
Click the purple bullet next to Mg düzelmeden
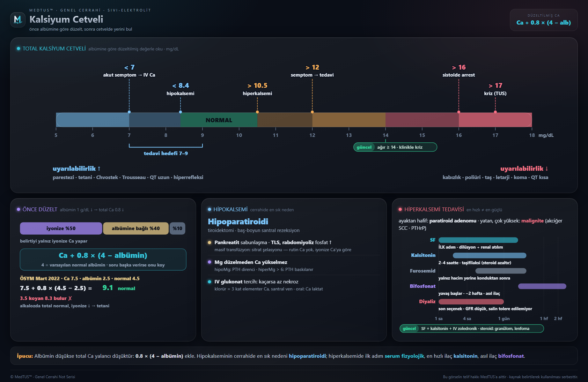(209, 262)
